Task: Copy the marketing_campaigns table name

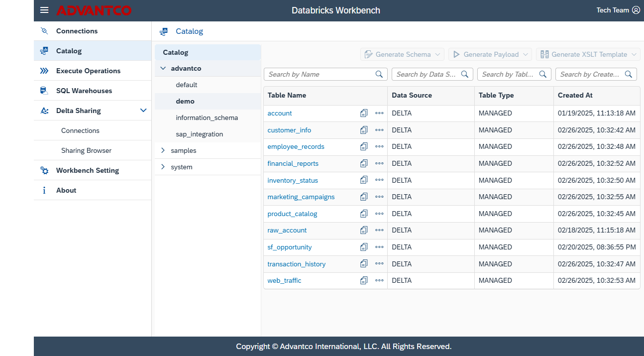Action: click(x=364, y=197)
